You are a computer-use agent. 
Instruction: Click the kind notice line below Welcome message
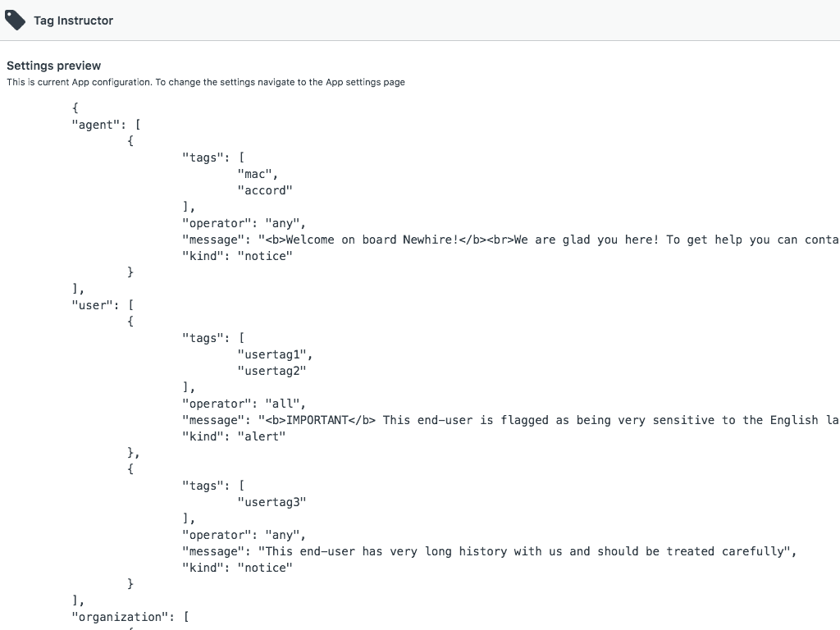click(237, 256)
